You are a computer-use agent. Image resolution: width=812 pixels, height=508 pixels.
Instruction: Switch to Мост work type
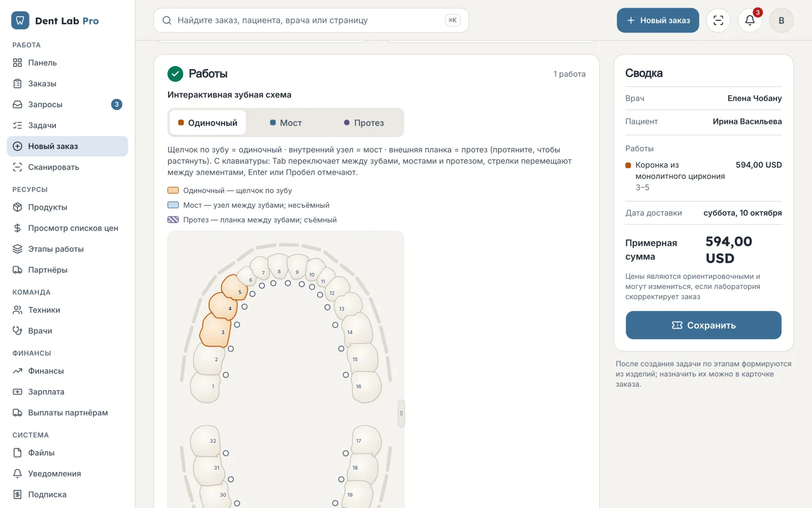click(x=286, y=122)
